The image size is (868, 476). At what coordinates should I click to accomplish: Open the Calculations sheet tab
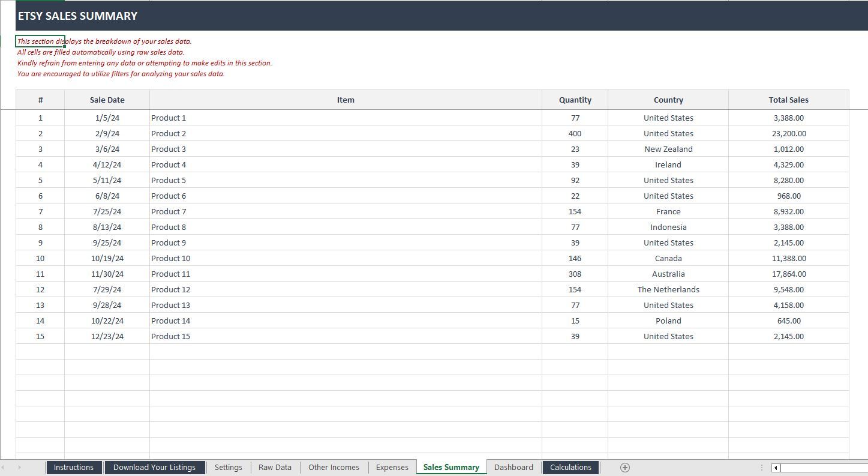click(x=570, y=468)
